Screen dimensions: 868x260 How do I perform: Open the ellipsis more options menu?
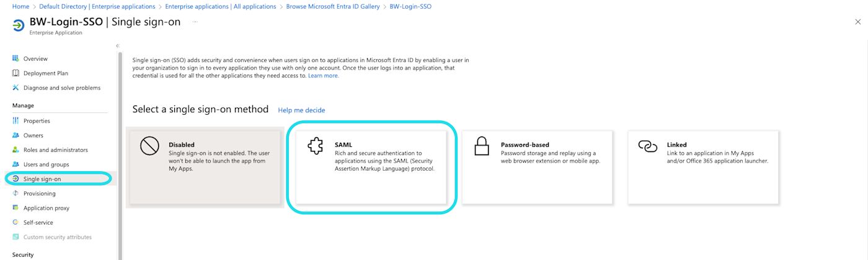pyautogui.click(x=195, y=22)
